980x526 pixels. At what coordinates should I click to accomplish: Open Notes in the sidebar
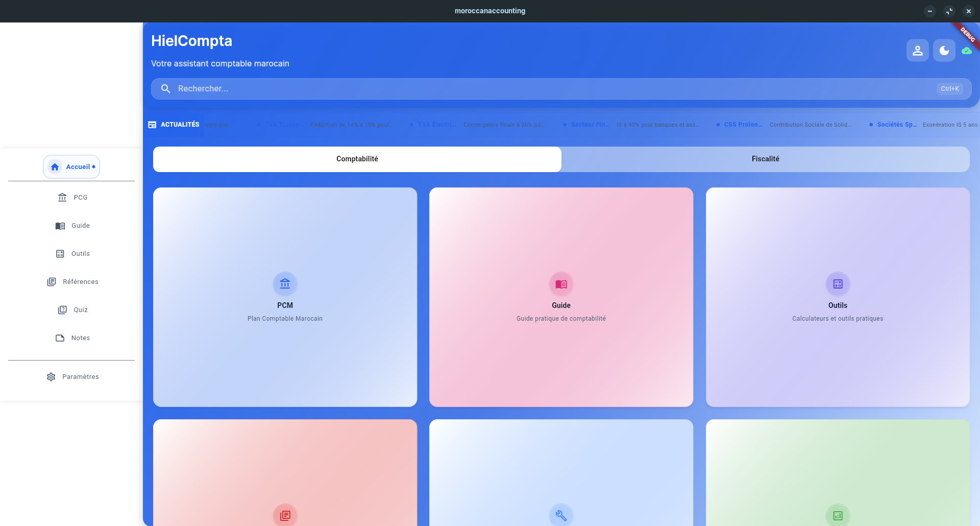(71, 338)
